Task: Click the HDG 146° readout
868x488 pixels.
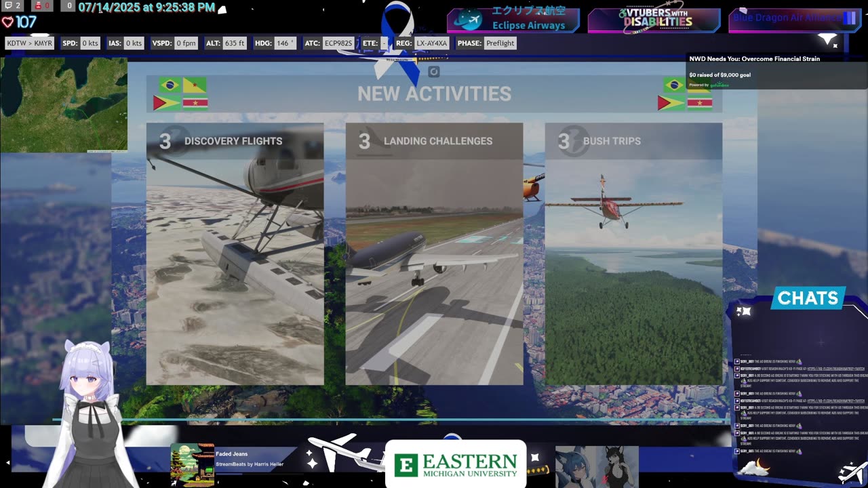Action: tap(274, 43)
